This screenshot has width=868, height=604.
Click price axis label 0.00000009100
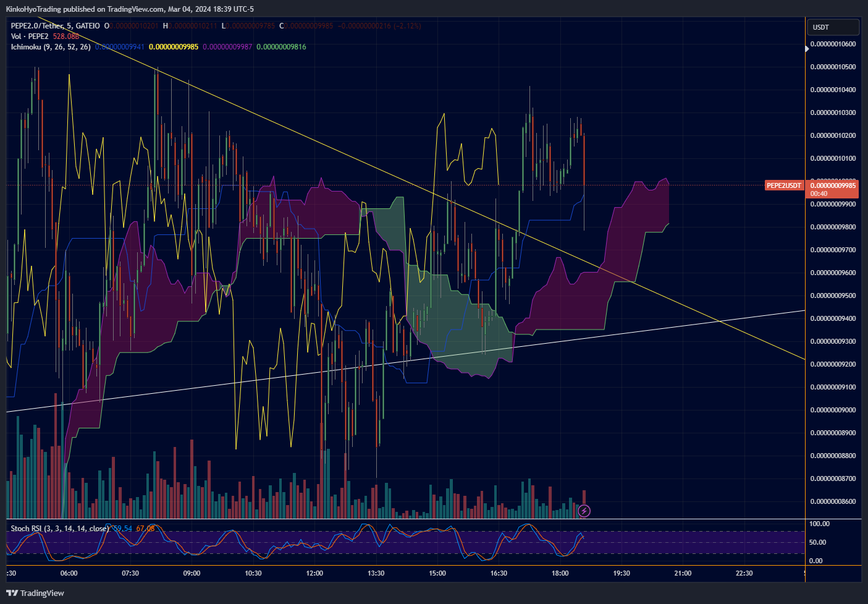833,387
